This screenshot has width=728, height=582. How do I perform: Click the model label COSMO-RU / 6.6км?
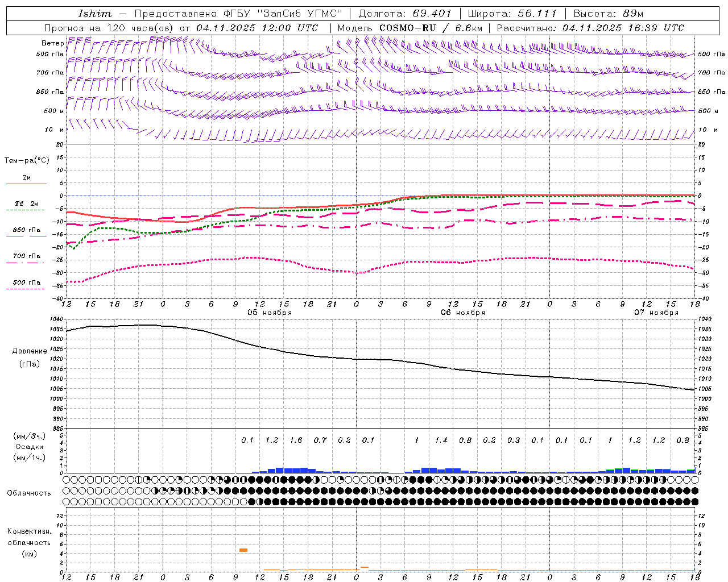[x=431, y=28]
